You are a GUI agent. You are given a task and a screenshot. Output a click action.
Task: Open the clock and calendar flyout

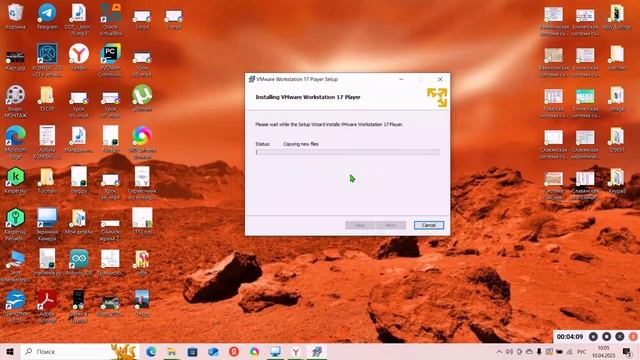pos(603,351)
